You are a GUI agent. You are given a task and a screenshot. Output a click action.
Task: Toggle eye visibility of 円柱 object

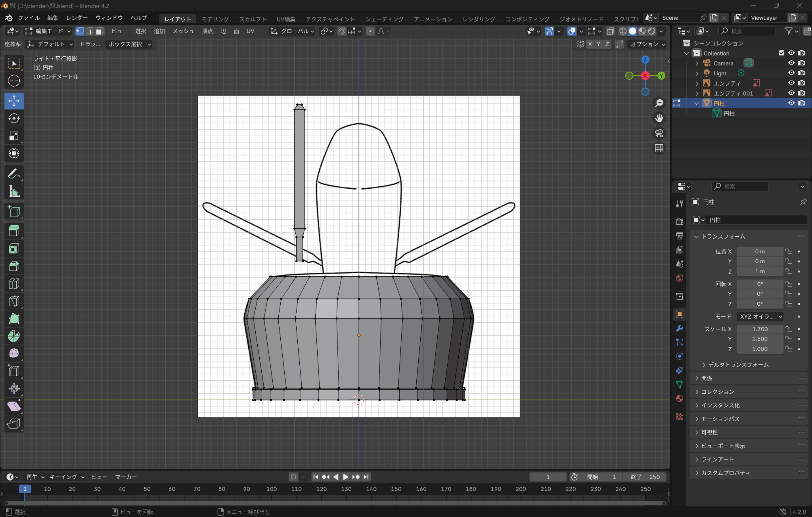point(791,103)
